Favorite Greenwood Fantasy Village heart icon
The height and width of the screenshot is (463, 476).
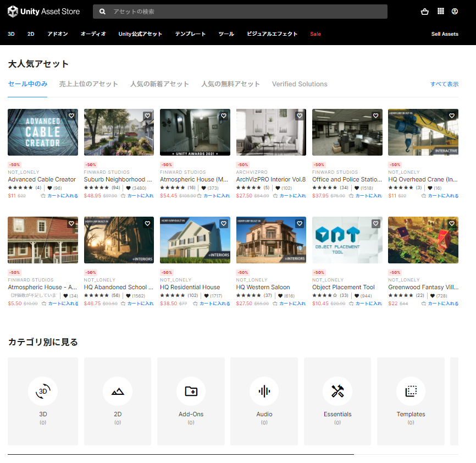coord(452,223)
